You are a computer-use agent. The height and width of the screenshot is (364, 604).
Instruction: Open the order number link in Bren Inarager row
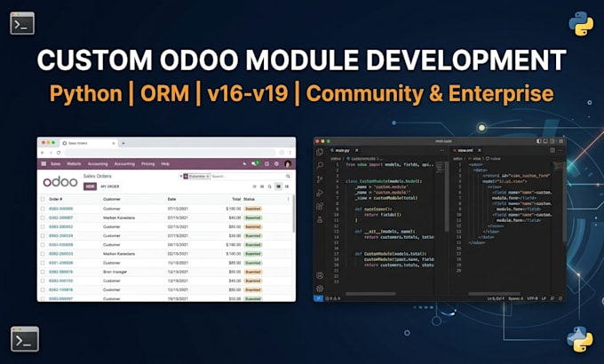pos(61,272)
